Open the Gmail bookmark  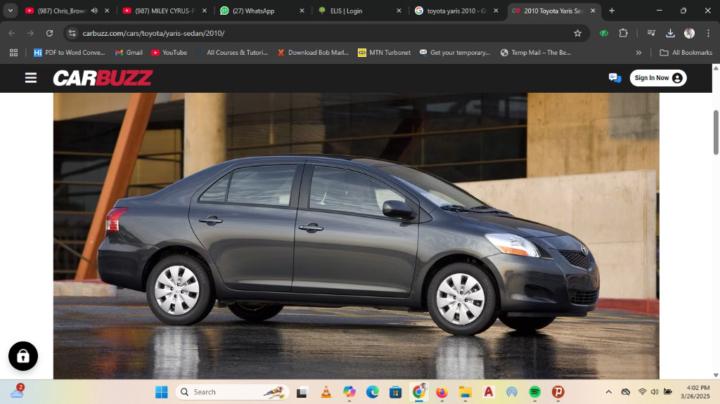tap(129, 53)
